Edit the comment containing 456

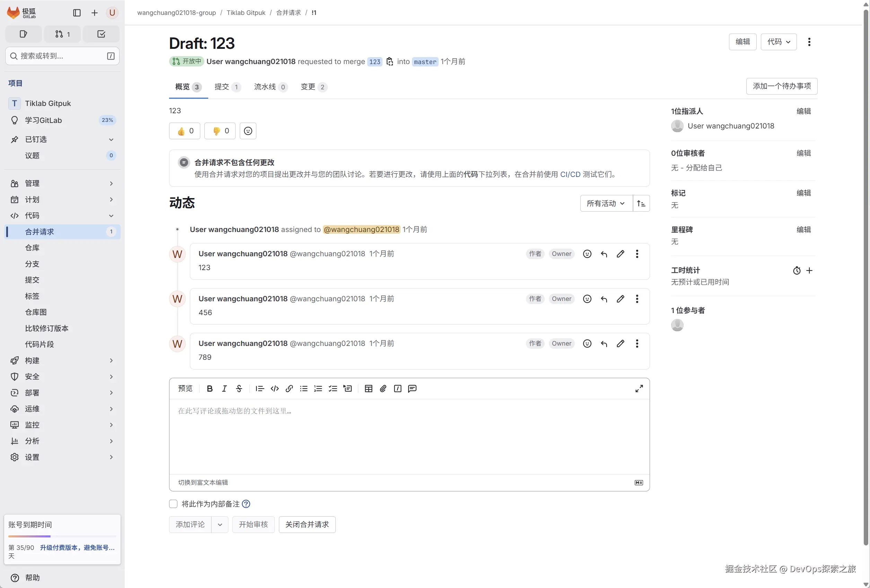click(x=620, y=299)
